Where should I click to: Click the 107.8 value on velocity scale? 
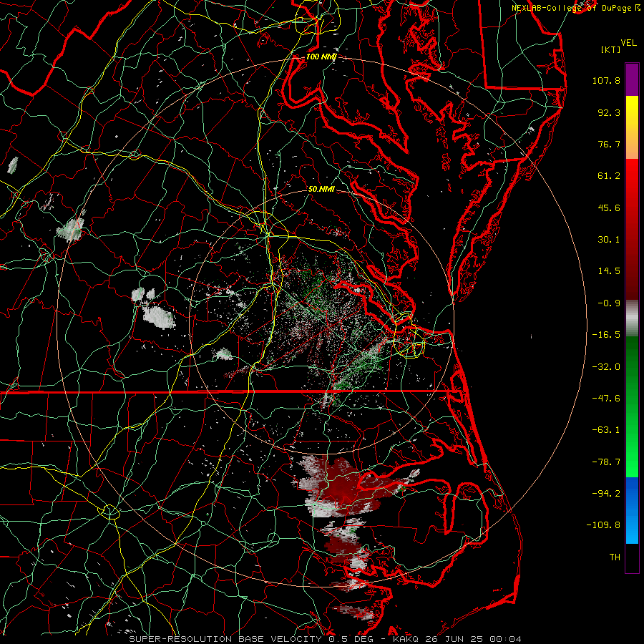pos(606,80)
